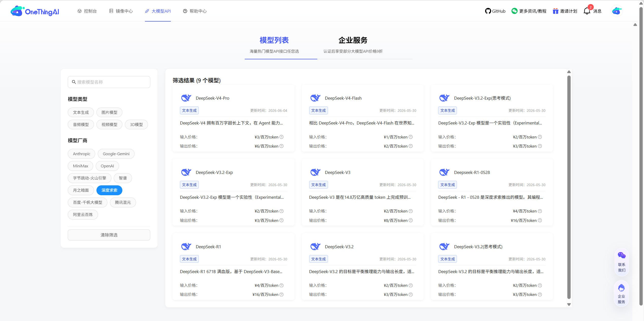This screenshot has width=644, height=321.
Task: Click the page scrollbar thumb
Action: click(641, 156)
